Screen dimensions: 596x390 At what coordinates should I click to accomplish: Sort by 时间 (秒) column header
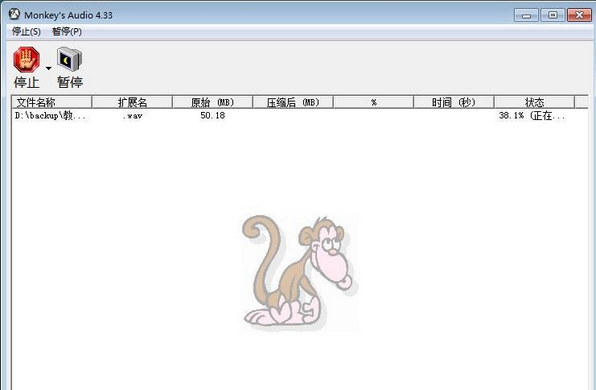click(454, 102)
